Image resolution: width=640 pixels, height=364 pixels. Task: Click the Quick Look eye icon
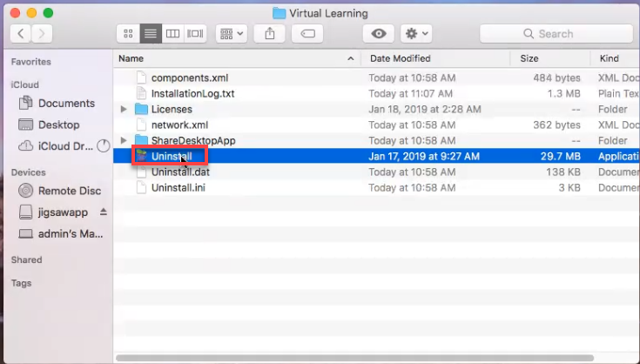click(379, 33)
